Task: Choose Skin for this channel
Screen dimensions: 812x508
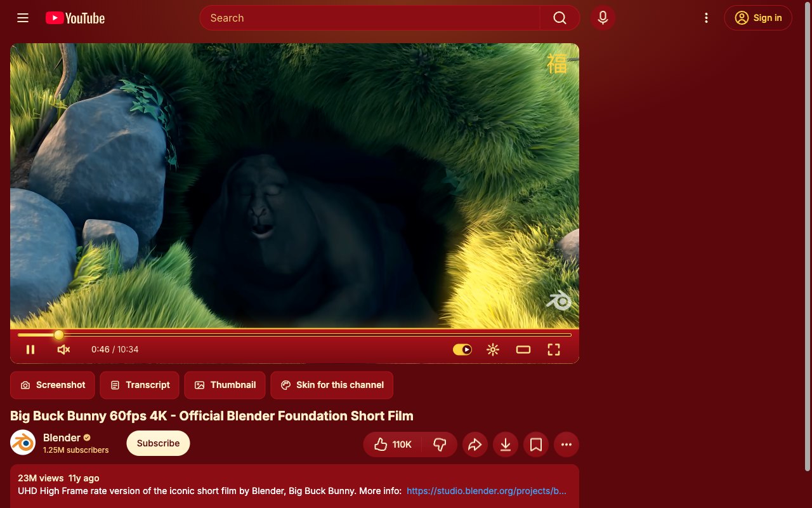Action: [x=332, y=385]
